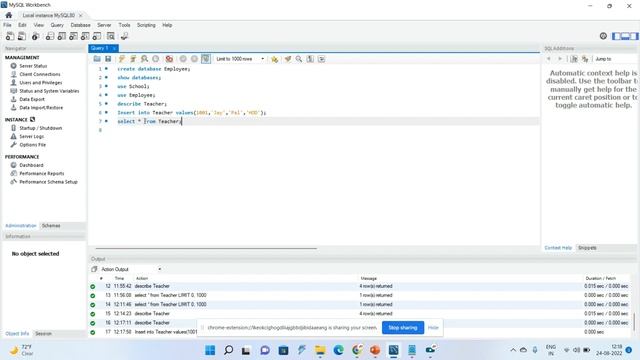
Task: Open the Limit to 1000 rows dropdown
Action: tap(240, 59)
